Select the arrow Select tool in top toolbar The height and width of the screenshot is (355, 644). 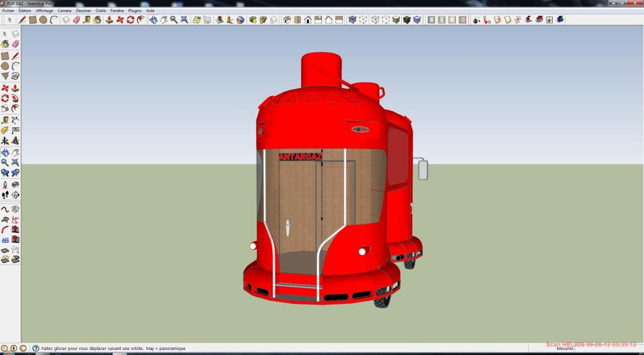9,20
